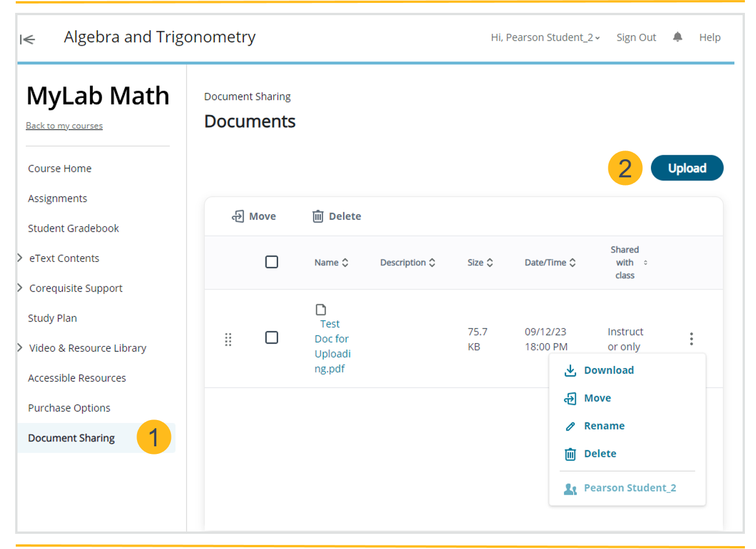Screen dimensions: 756x549
Task: Open Student Gradebook
Action: pos(73,228)
